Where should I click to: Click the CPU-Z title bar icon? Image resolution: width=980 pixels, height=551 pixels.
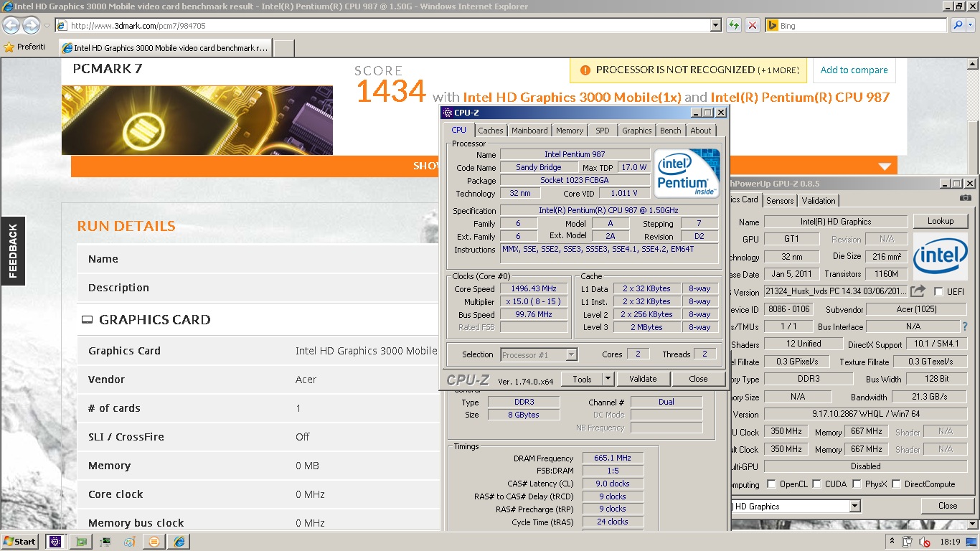[447, 112]
